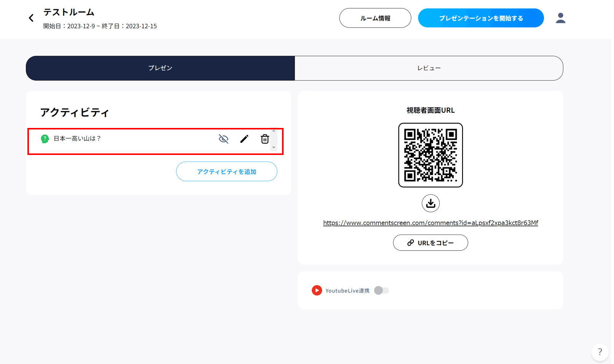Open the help question mark button
614x364 pixels.
click(x=600, y=352)
